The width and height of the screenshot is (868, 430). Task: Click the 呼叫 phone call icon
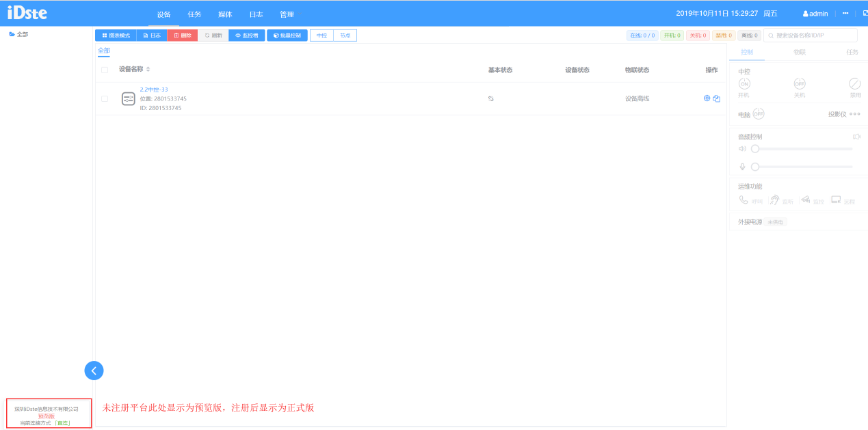pos(744,200)
